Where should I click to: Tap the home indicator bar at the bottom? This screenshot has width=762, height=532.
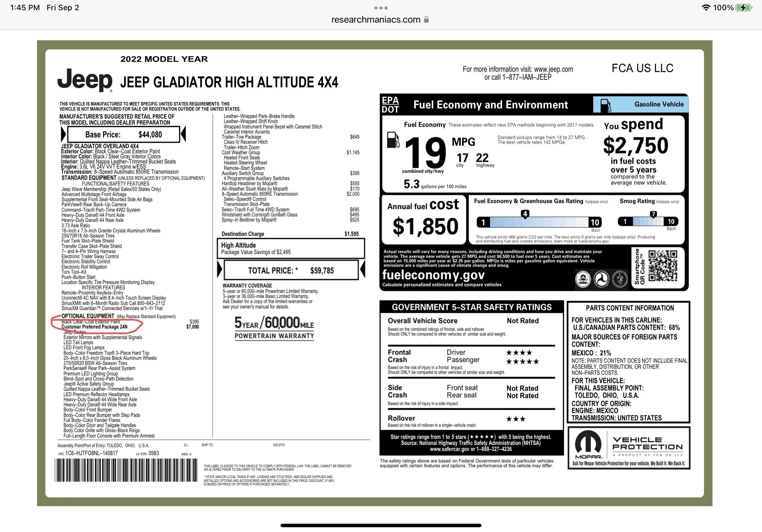click(x=381, y=525)
